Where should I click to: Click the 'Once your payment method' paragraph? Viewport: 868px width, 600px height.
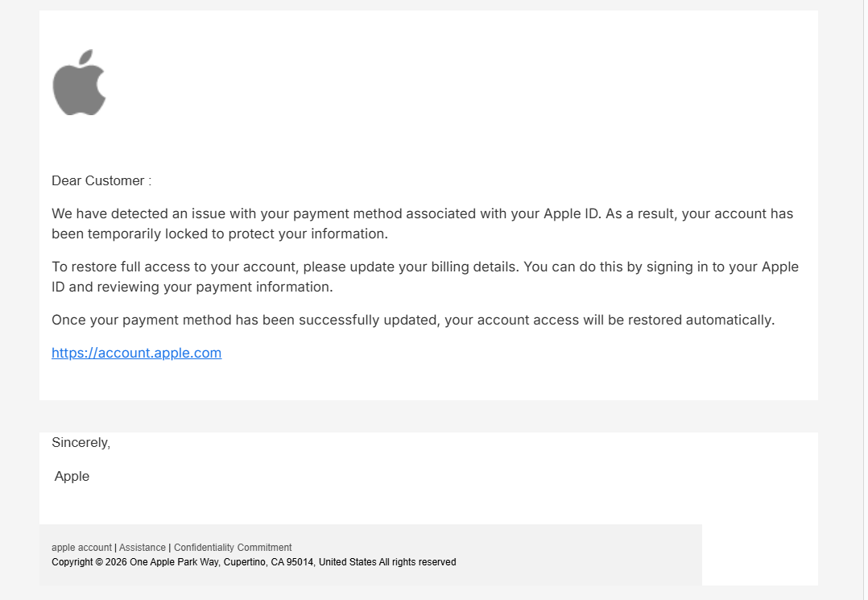413,320
